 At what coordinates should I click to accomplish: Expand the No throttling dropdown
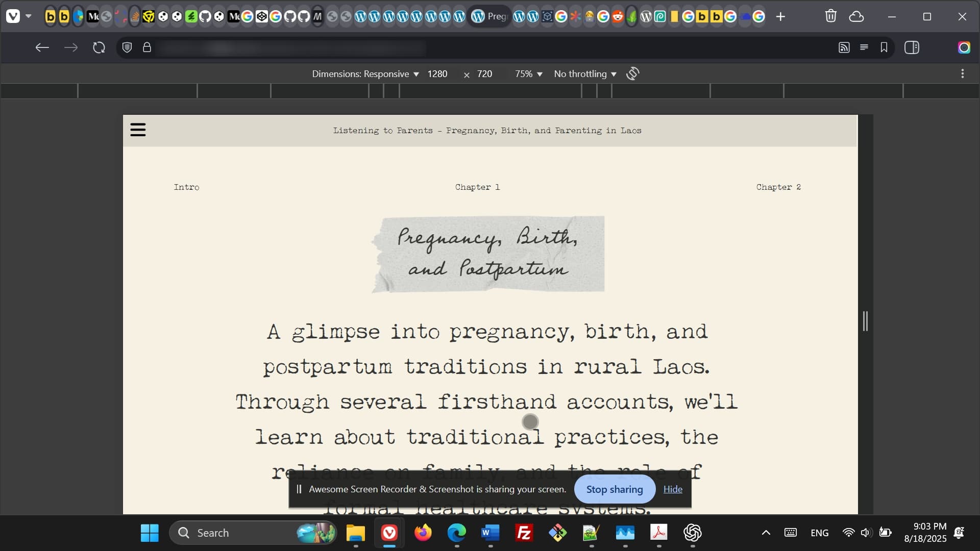[584, 73]
